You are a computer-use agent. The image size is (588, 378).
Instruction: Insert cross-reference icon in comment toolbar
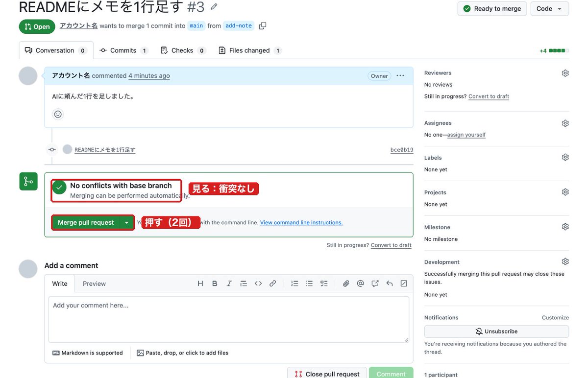pos(375,283)
